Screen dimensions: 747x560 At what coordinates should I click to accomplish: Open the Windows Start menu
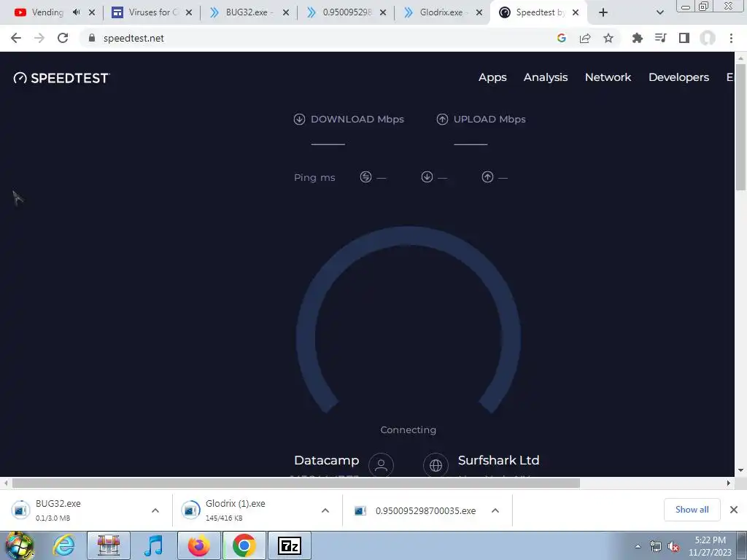[19, 545]
